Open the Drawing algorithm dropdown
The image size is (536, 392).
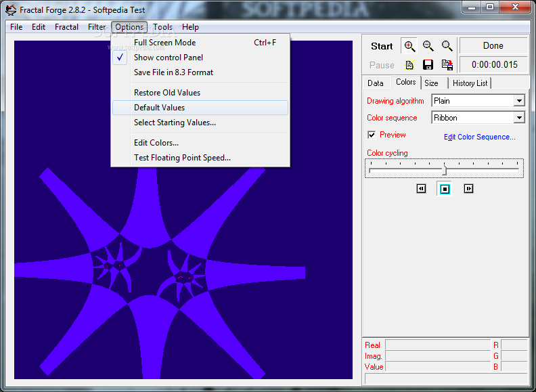point(519,101)
